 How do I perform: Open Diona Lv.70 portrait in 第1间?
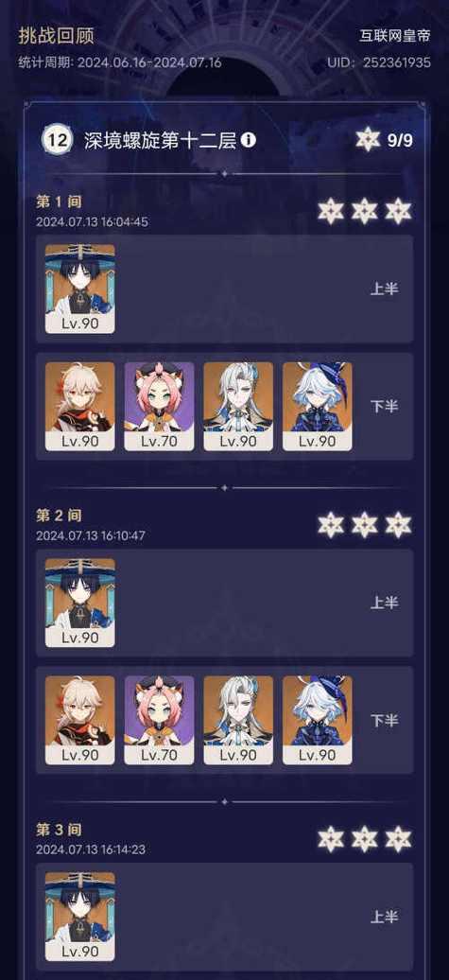pyautogui.click(x=159, y=406)
